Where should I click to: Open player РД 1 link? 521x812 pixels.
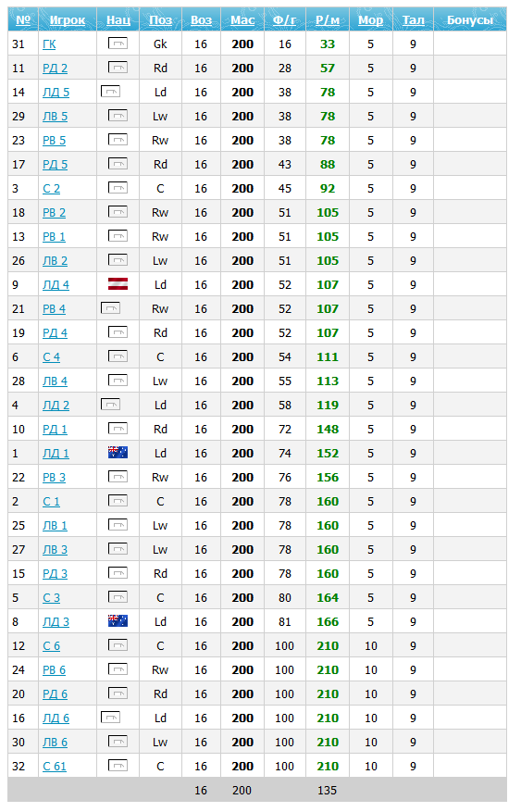(55, 430)
